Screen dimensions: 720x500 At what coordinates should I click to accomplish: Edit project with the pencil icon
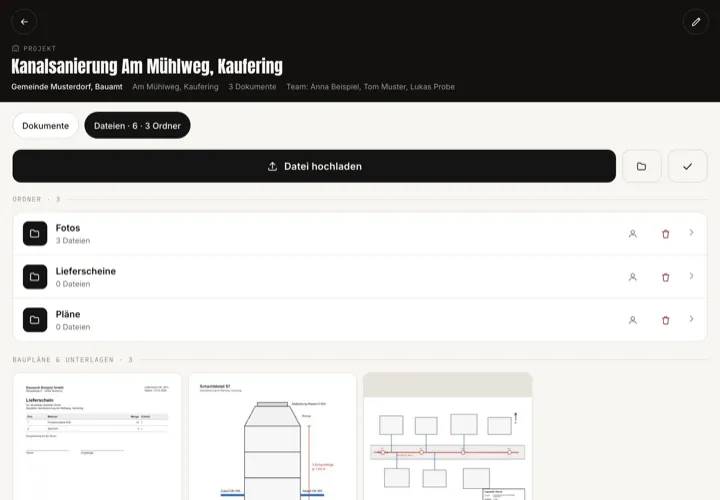click(696, 22)
